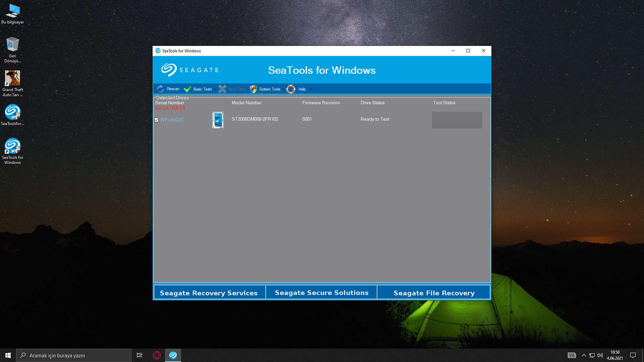The width and height of the screenshot is (644, 362).
Task: Open the Opera browser from the taskbar
Action: [x=157, y=355]
